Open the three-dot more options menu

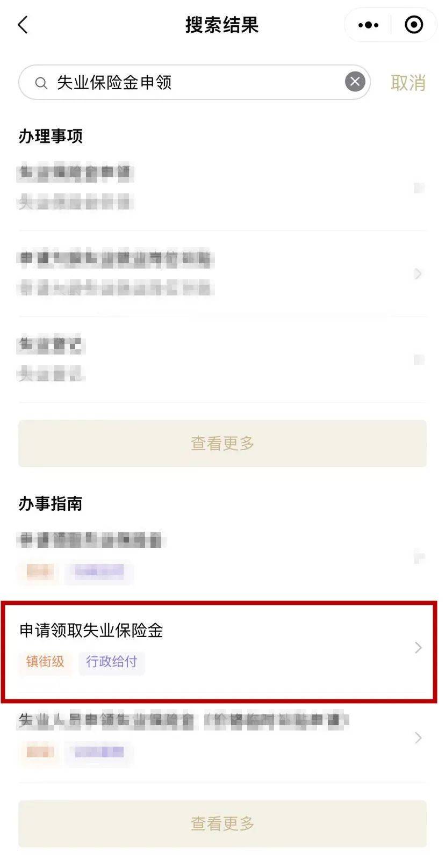tap(368, 25)
